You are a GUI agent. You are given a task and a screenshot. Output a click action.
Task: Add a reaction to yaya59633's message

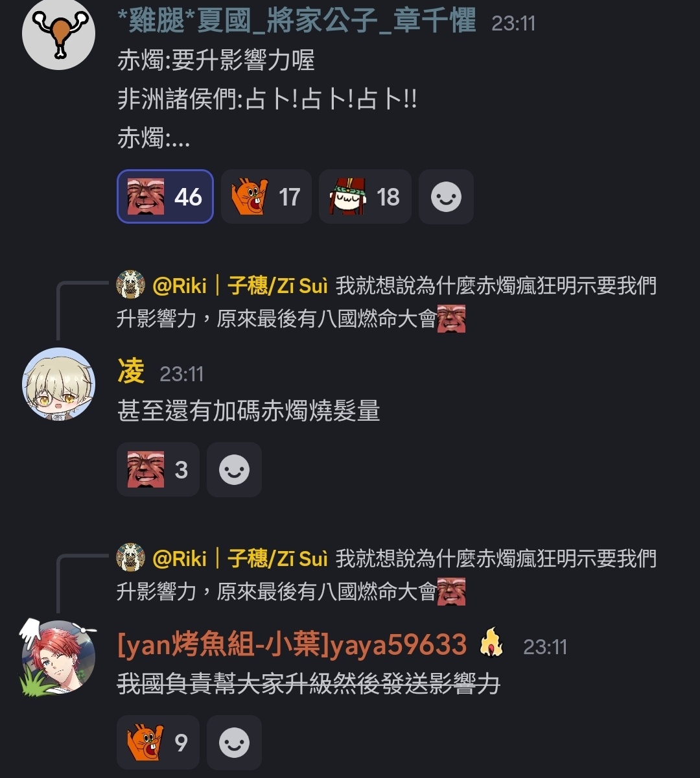(234, 742)
